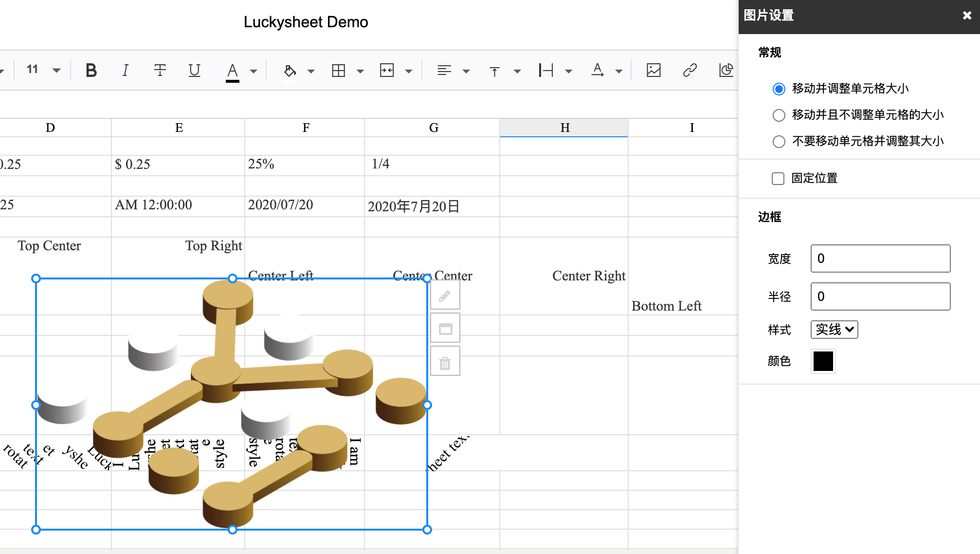Click the chart icon in toolbar

[726, 71]
